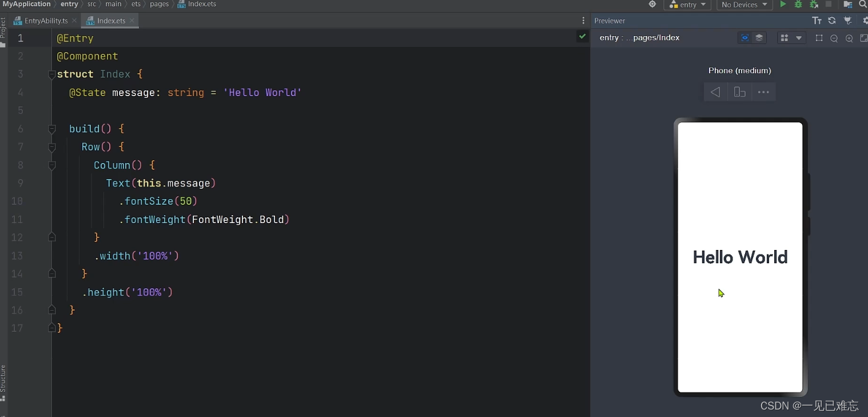Click .width('100%') on line 13
This screenshot has width=868, height=417.
[x=137, y=256]
